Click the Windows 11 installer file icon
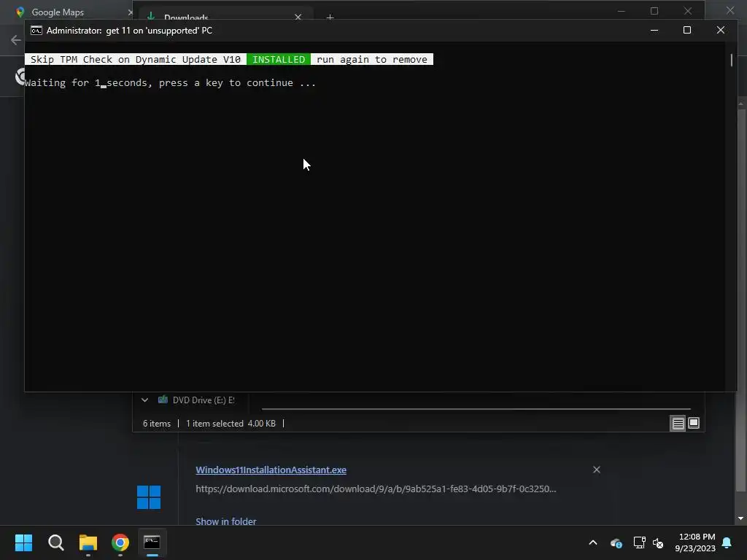The width and height of the screenshot is (747, 560). 149,497
